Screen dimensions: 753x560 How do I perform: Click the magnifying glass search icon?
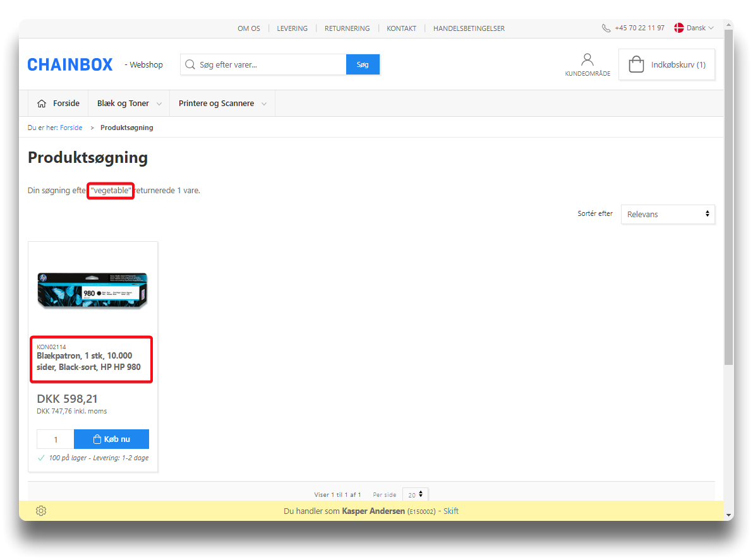(190, 64)
